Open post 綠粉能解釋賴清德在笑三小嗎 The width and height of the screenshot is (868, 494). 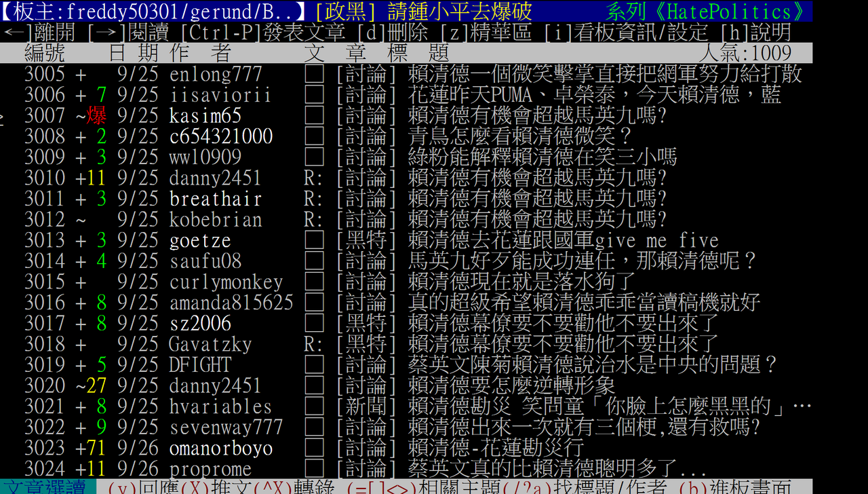542,157
